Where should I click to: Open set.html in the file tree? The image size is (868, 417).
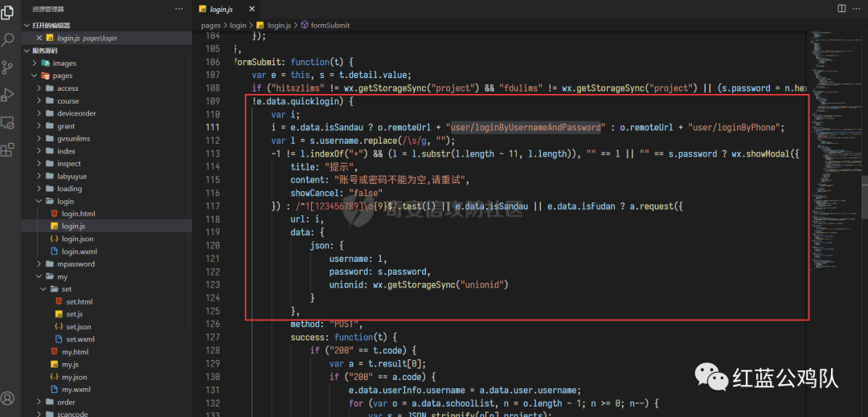click(79, 302)
